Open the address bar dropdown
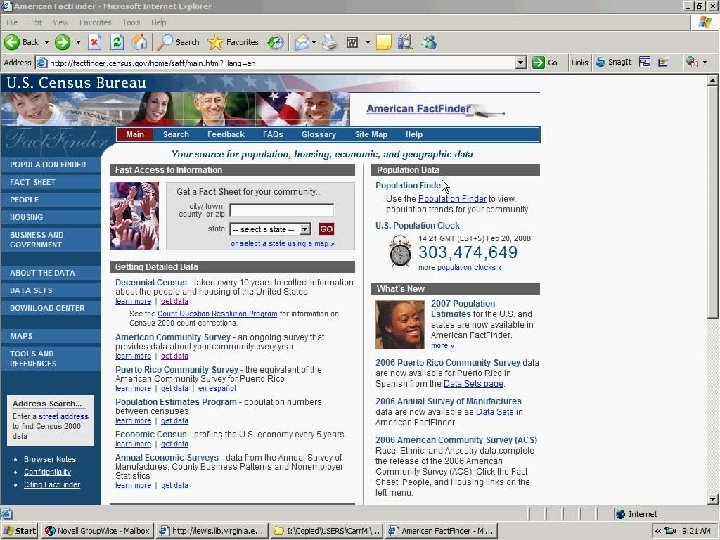 520,62
